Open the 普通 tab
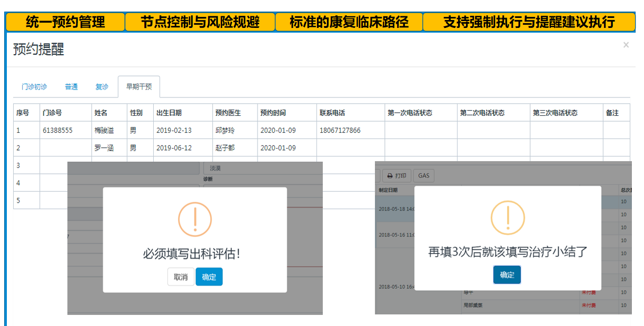The height and width of the screenshot is (326, 644). click(x=71, y=87)
